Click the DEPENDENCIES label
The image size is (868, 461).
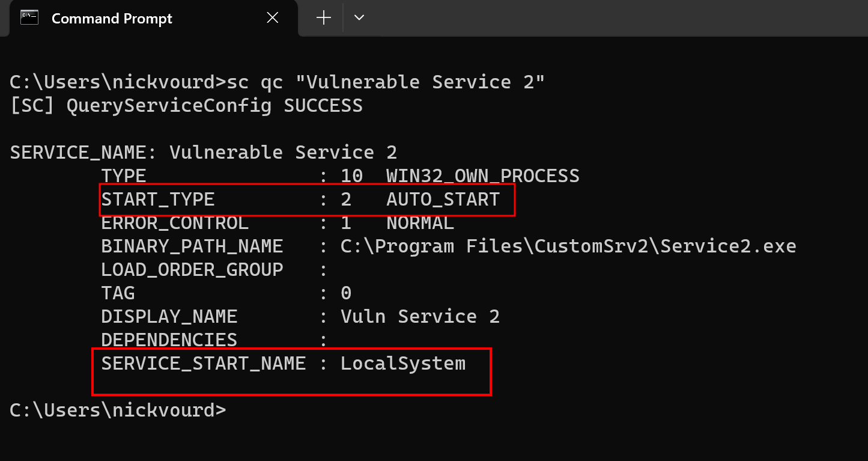[x=169, y=340]
